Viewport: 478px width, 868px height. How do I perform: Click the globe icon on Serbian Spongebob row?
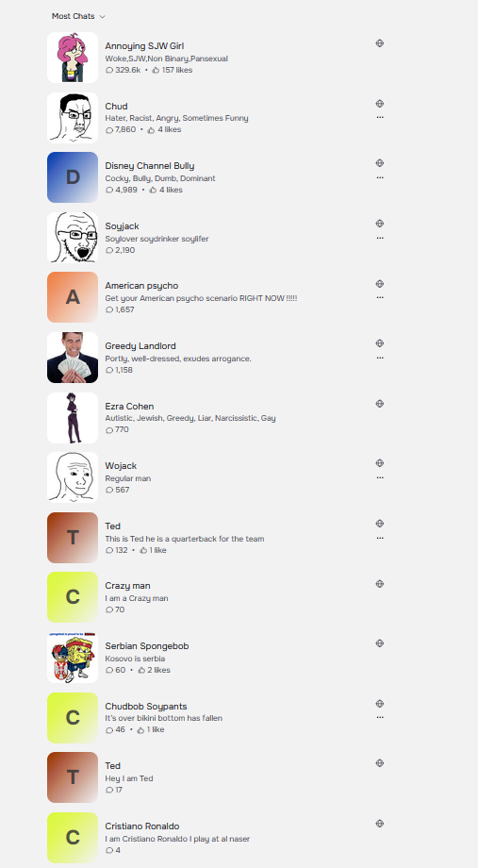(380, 643)
